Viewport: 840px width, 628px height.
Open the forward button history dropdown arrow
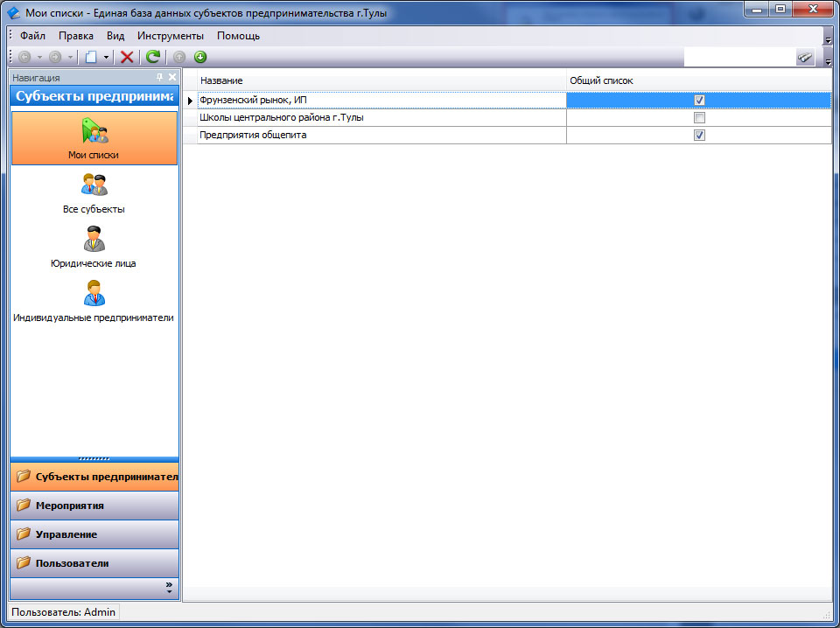[70, 57]
